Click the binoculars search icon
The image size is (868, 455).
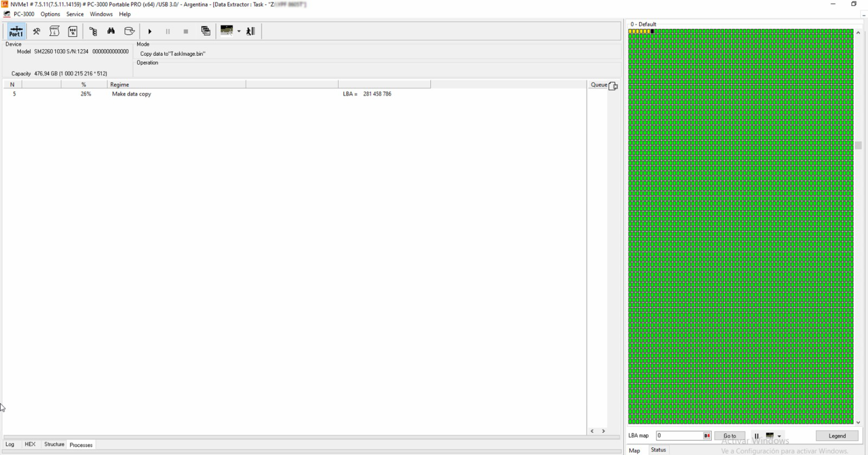(111, 31)
